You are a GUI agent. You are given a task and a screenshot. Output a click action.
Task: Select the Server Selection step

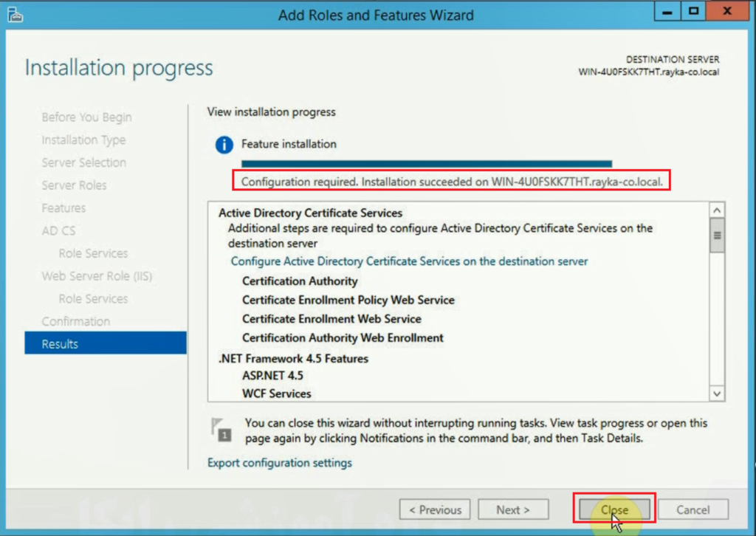point(84,162)
